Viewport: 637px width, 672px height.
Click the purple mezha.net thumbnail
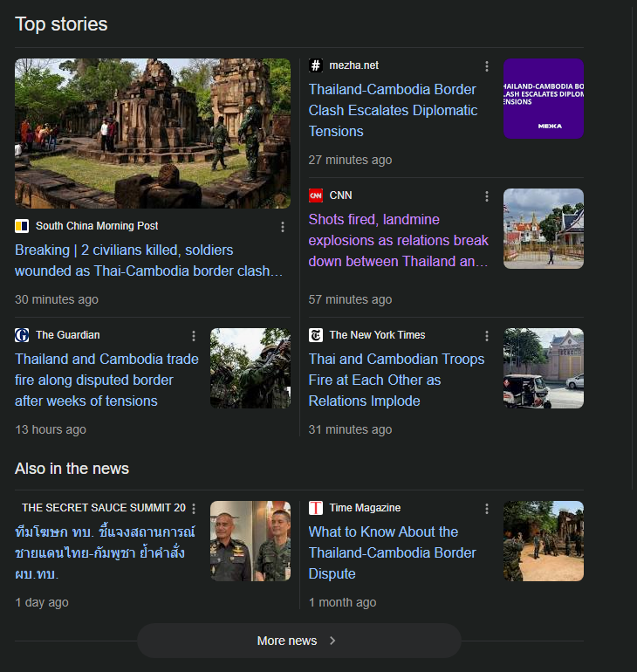544,99
